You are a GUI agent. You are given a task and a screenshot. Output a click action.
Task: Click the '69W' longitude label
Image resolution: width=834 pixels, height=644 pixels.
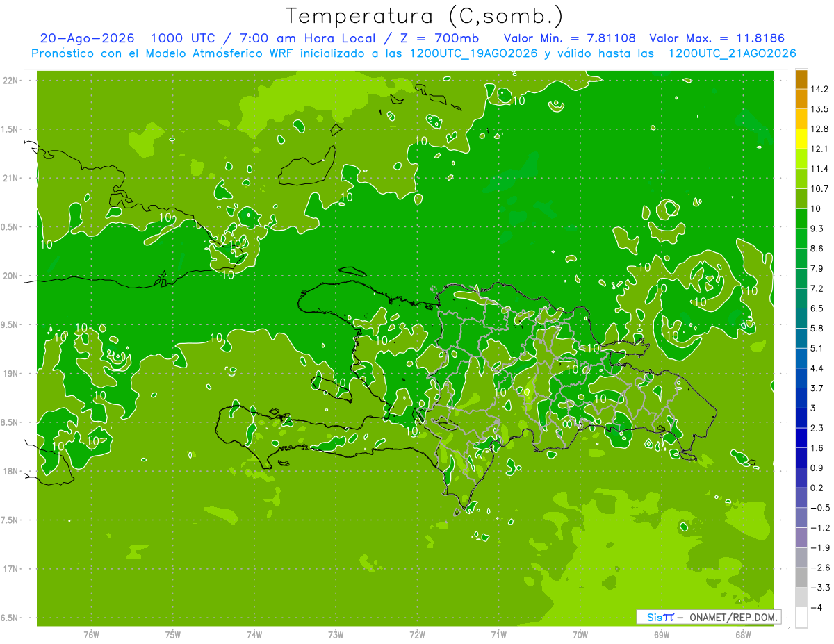click(662, 635)
